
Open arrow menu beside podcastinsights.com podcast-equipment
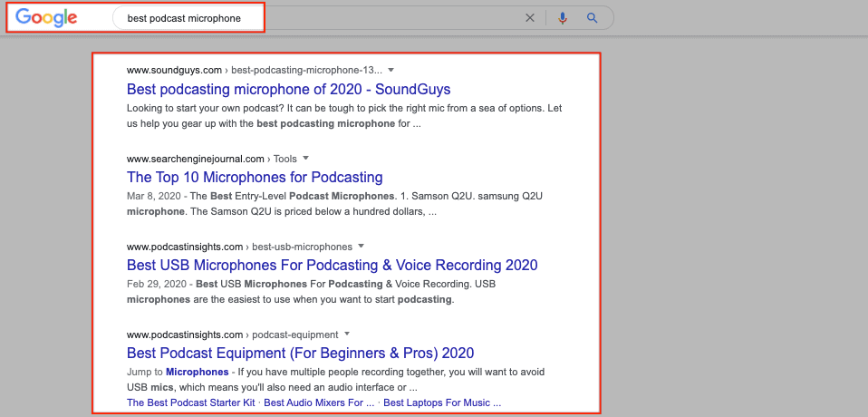(348, 335)
